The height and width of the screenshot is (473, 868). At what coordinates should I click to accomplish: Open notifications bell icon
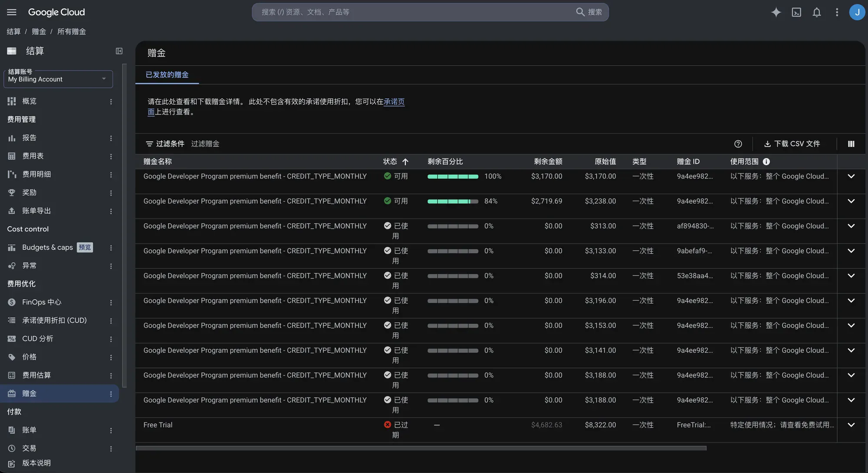pos(817,12)
